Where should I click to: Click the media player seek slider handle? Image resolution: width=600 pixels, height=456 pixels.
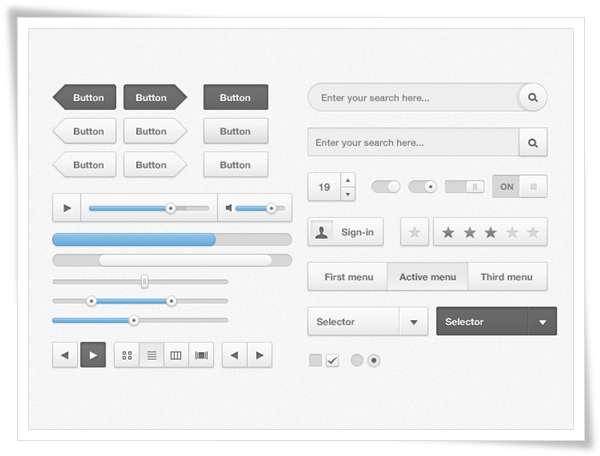click(171, 208)
